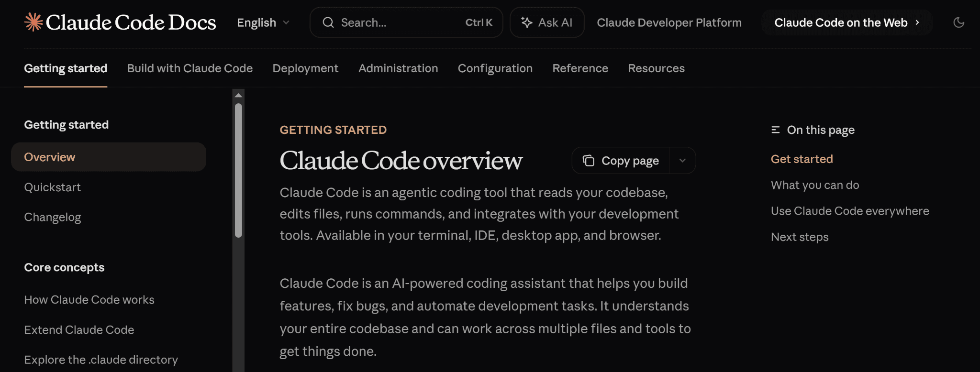Open Extend Claude Code page

coord(79,330)
